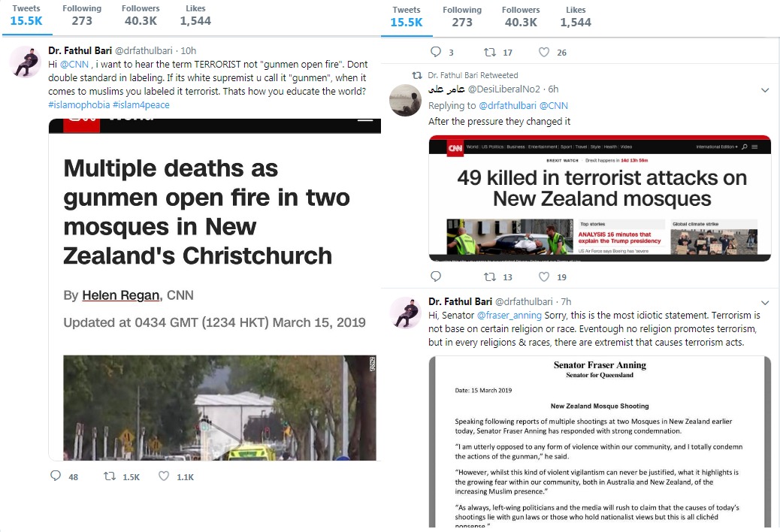Retweet the post showing 17 retweets
Screen dimensions: 780x532
[x=490, y=52]
